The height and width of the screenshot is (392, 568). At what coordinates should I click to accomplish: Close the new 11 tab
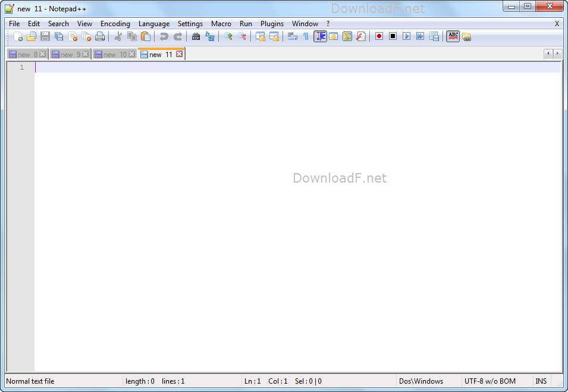tap(179, 54)
